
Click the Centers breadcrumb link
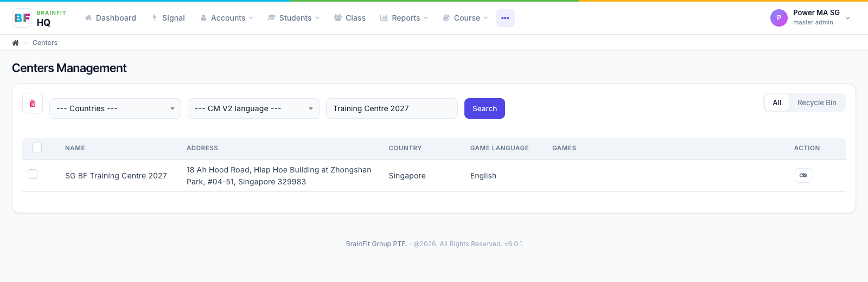click(x=45, y=43)
